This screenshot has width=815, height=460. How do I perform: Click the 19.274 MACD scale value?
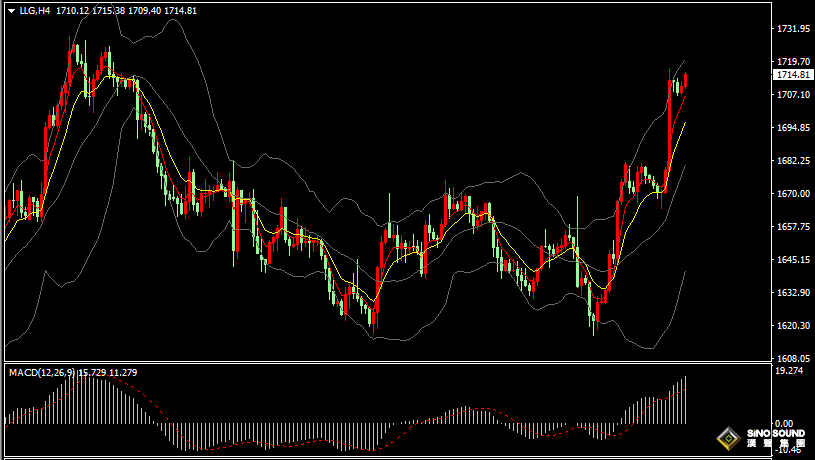790,371
